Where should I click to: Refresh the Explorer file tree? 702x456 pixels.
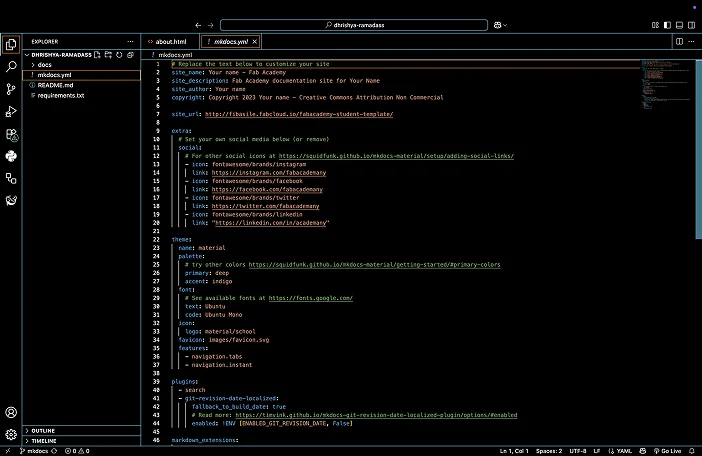119,55
